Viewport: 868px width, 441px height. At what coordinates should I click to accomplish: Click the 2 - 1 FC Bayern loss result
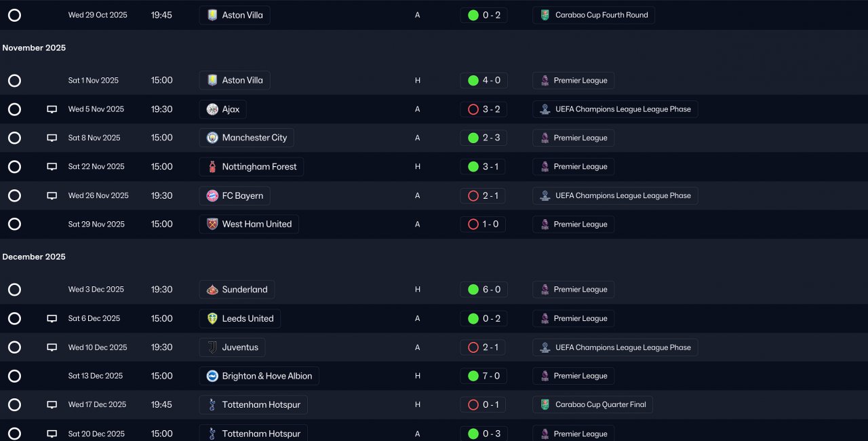point(483,195)
